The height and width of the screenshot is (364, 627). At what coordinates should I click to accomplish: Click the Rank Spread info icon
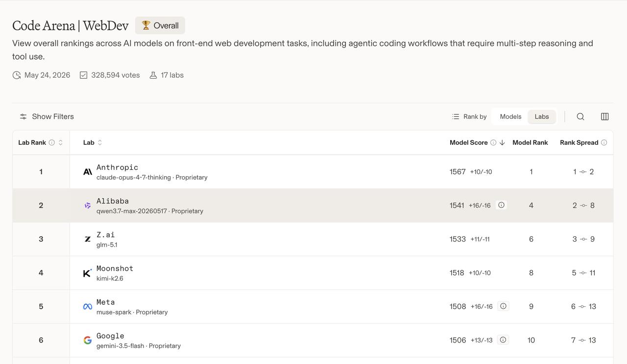(604, 143)
